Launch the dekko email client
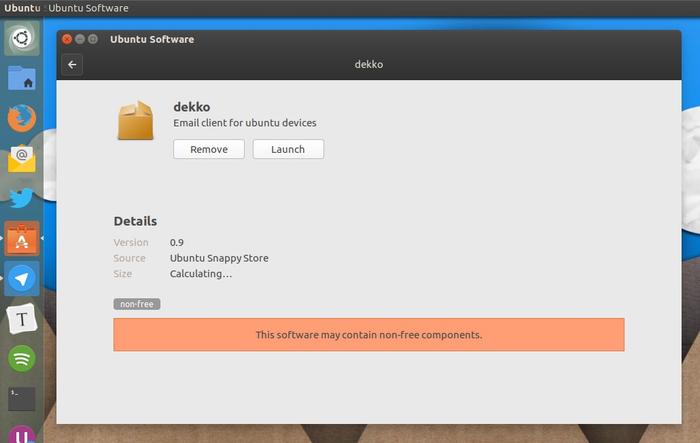The height and width of the screenshot is (443, 700). tap(288, 149)
